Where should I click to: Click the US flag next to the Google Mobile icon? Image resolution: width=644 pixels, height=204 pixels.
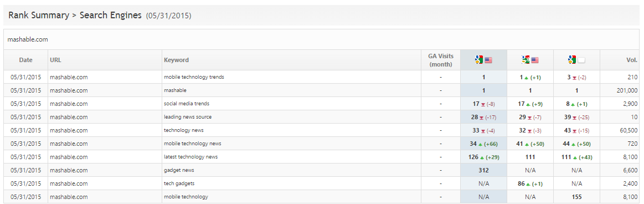pyautogui.click(x=535, y=60)
